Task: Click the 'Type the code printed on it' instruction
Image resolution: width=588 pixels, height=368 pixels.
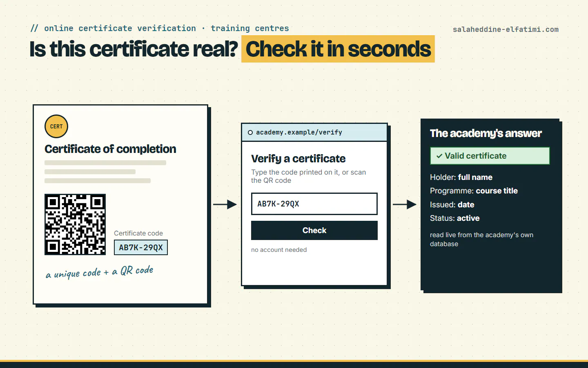Action: pyautogui.click(x=309, y=176)
